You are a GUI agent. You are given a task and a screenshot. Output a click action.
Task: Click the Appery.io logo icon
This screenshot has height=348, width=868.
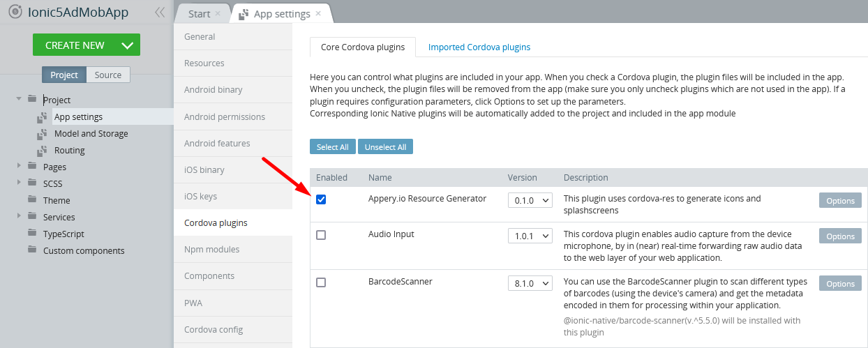point(14,12)
